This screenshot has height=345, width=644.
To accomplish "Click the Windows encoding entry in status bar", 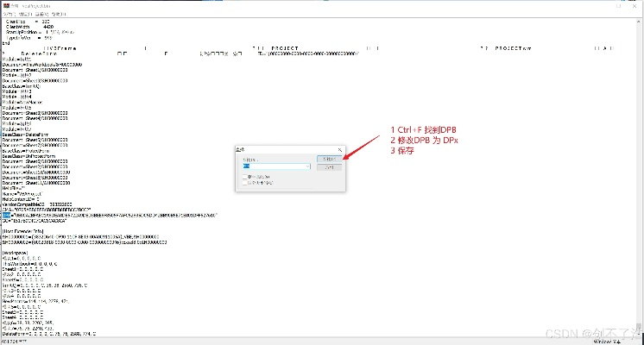I will tap(607, 342).
